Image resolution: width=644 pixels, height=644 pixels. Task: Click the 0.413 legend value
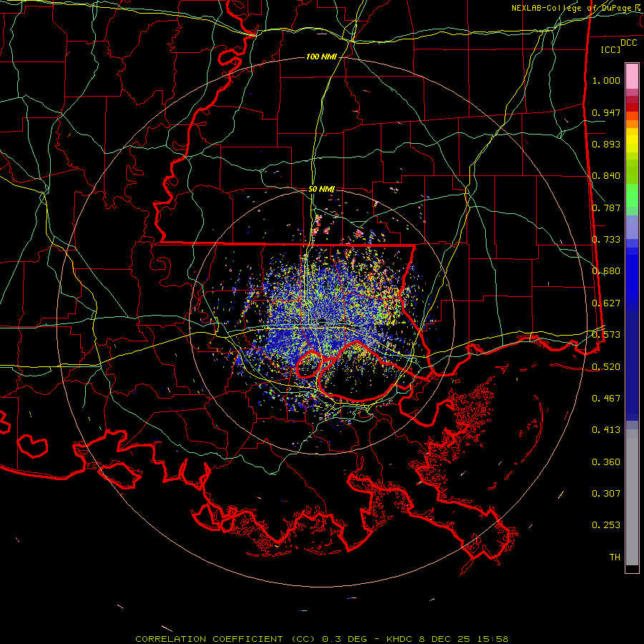click(x=606, y=430)
